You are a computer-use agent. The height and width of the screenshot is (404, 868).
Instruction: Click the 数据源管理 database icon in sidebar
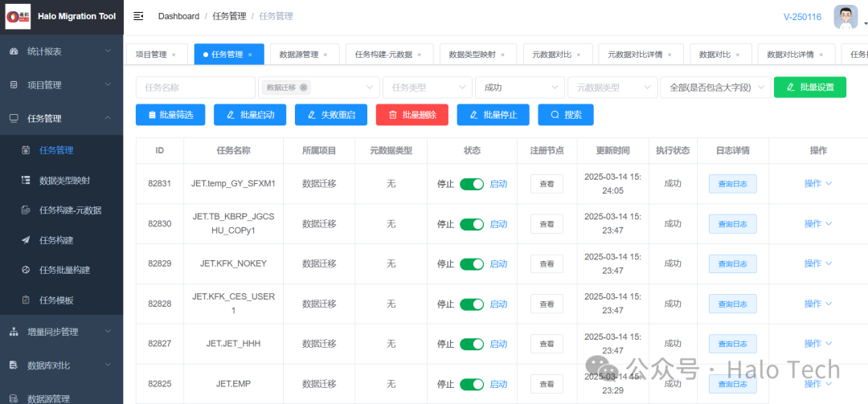pyautogui.click(x=14, y=398)
